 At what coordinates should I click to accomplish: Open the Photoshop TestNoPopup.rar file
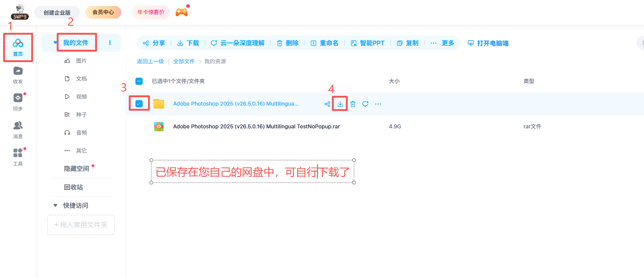(256, 127)
